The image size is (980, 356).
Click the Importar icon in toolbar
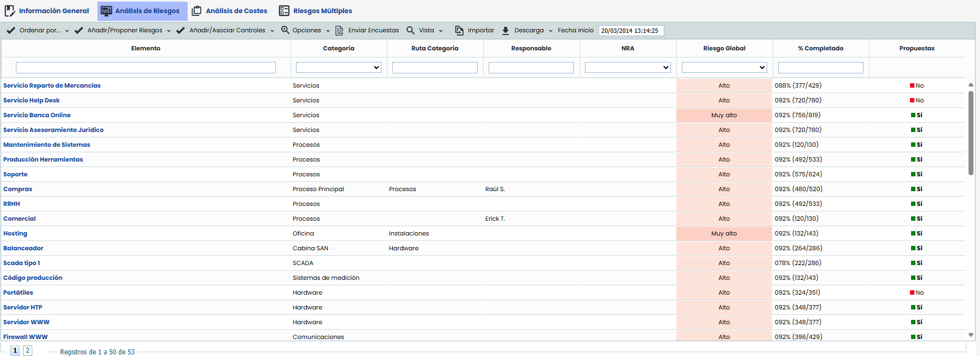(459, 31)
